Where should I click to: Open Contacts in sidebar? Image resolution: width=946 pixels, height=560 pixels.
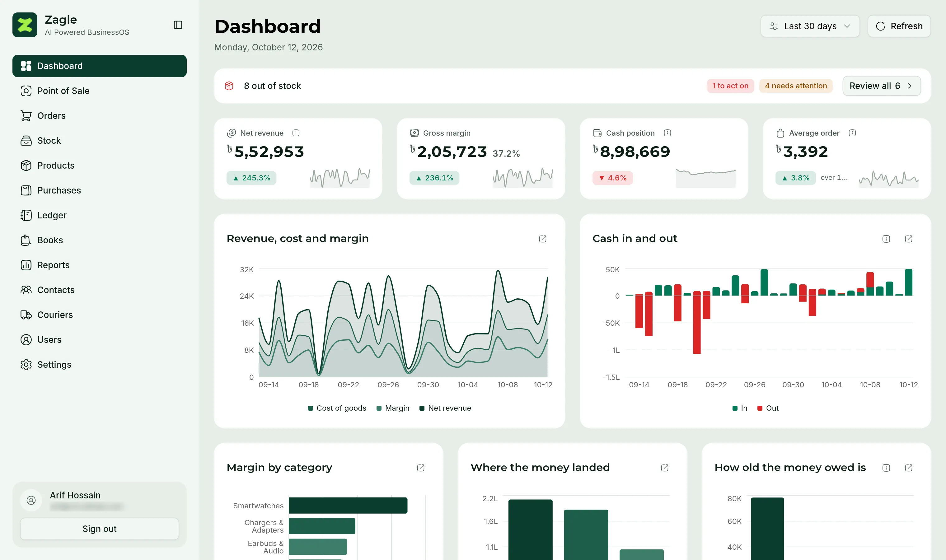99,290
